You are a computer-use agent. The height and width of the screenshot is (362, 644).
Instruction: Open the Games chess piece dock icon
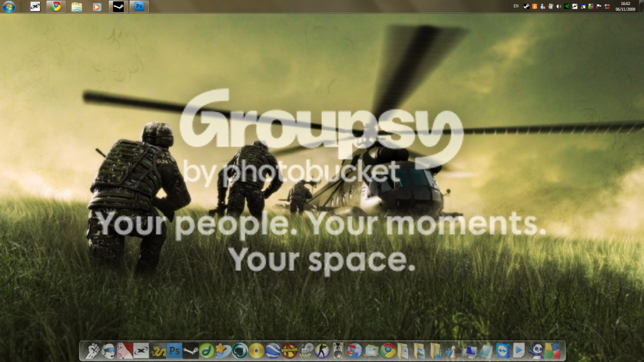[x=453, y=351]
